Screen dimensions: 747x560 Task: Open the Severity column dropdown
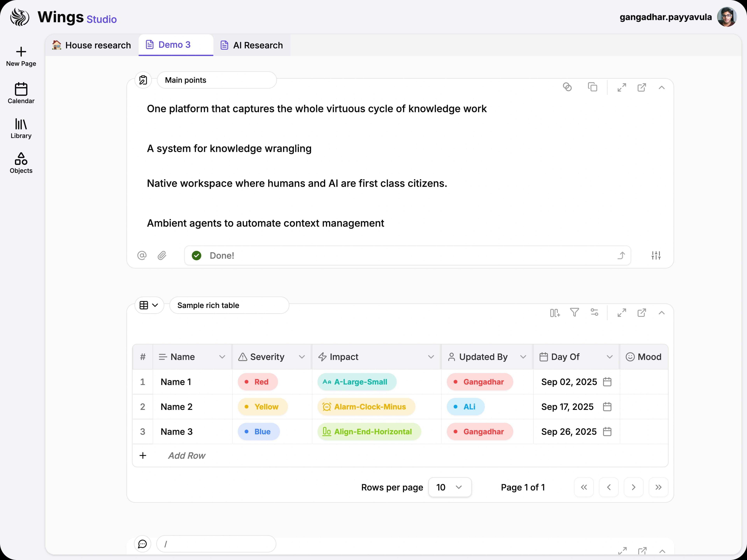302,357
